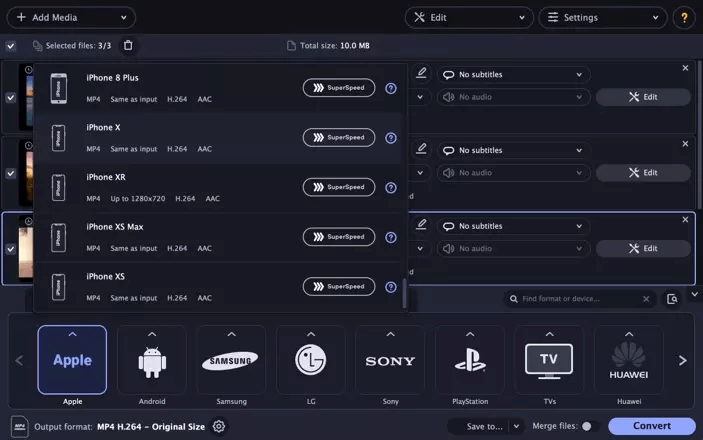Toggle the select all files checkbox
The height and width of the screenshot is (440, 703).
pyautogui.click(x=11, y=46)
